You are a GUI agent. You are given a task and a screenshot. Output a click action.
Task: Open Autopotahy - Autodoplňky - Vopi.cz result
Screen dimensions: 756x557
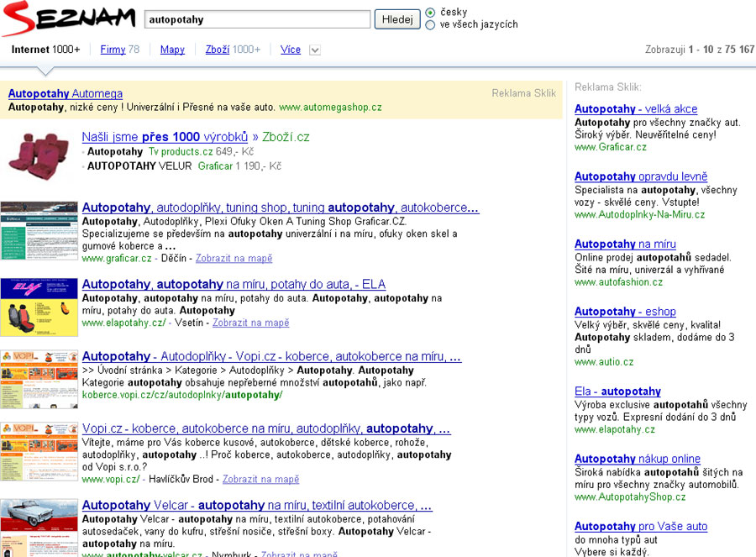271,356
